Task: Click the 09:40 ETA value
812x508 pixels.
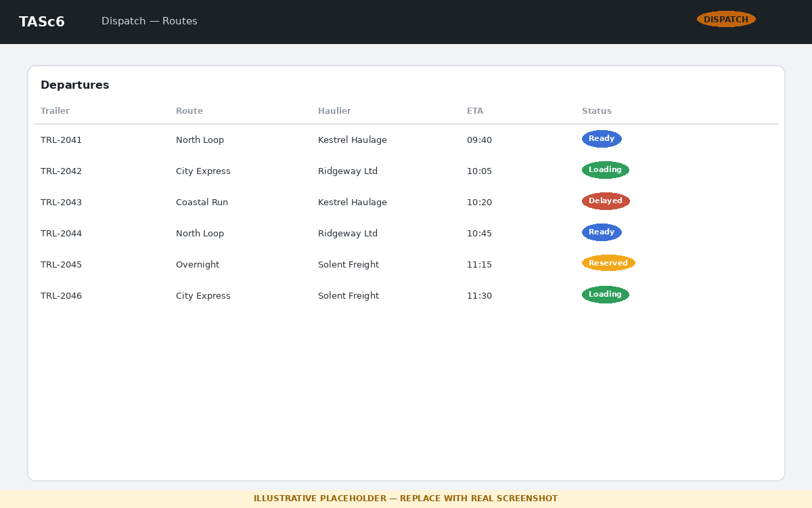Action: click(x=480, y=140)
